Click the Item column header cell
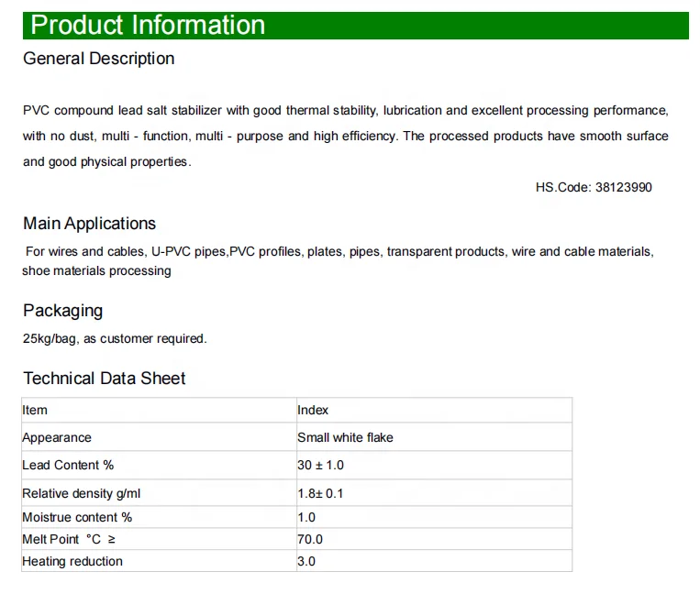700x594 pixels. click(x=35, y=410)
